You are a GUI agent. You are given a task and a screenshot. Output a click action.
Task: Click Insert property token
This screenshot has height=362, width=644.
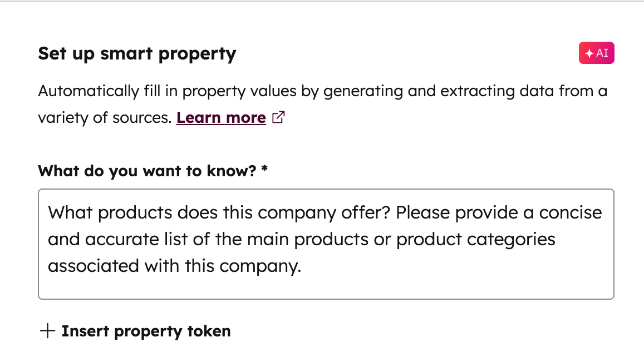click(146, 331)
